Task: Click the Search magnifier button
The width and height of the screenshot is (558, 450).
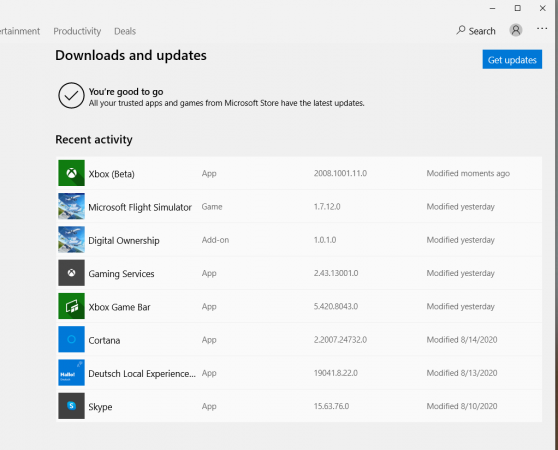Action: pyautogui.click(x=476, y=31)
